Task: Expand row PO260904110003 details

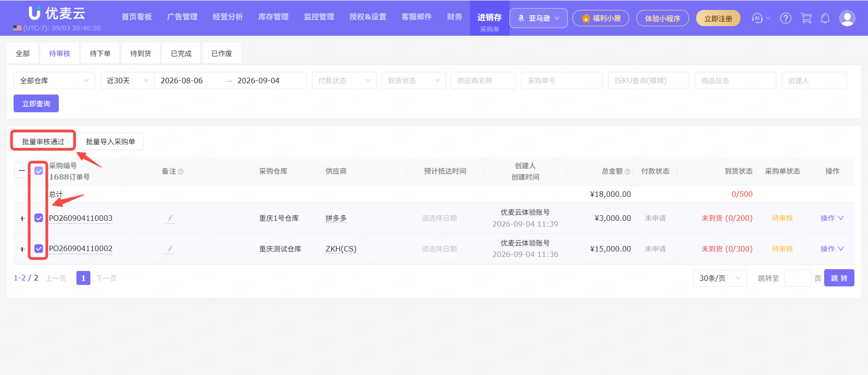Action: 22,218
